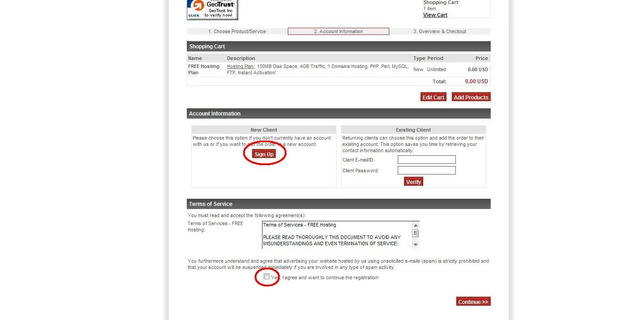644x320 pixels.
Task: Click the 'Shopping Cart' table header bar
Action: pyautogui.click(x=339, y=47)
